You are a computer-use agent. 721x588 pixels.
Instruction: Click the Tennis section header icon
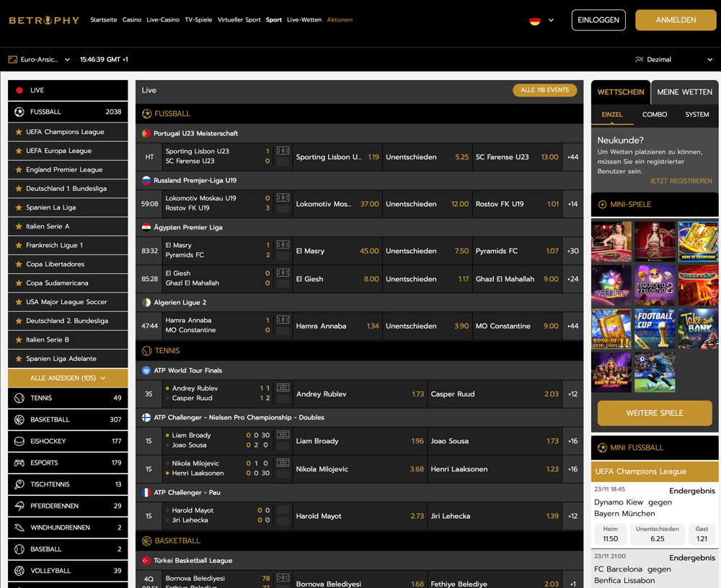pos(146,351)
